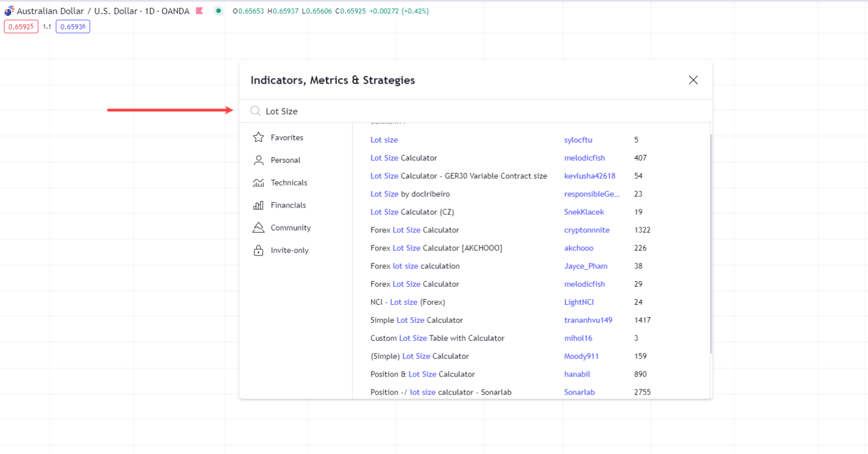Select Position & Lot Size Calculator by hanabil
This screenshot has width=868, height=454.
pos(423,374)
